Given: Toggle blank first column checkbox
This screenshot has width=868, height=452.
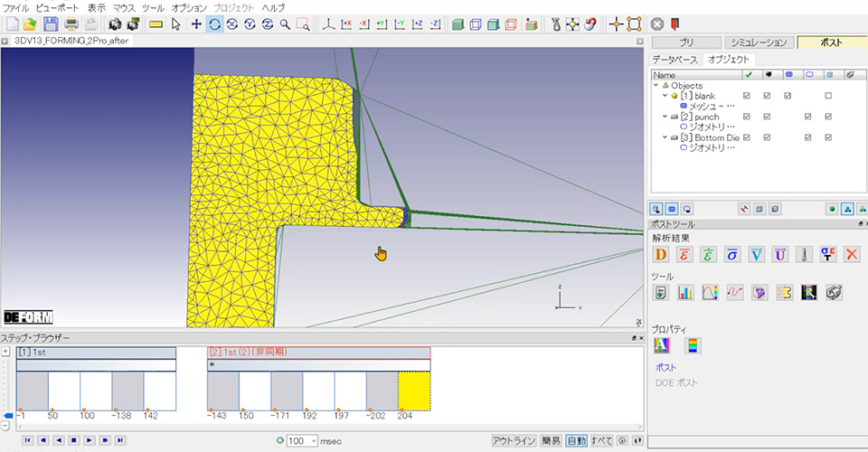Looking at the screenshot, I should 747,96.
